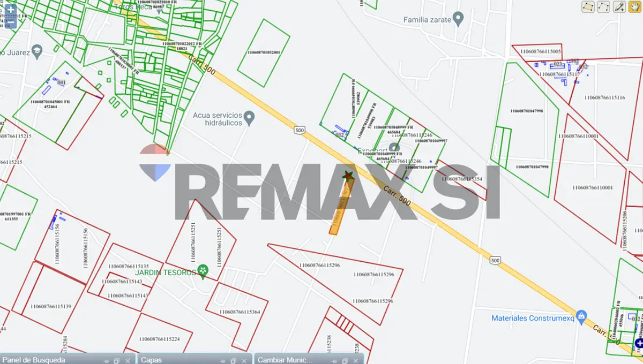Close the Panel de Busqueda panel
The height and width of the screenshot is (364, 643).
(128, 360)
